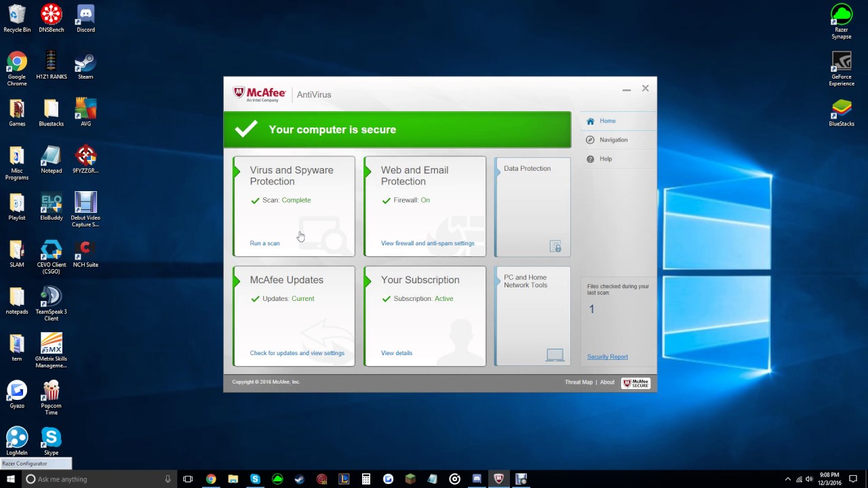Close the McAfee AntiVirus window
This screenshot has width=868, height=488.
tap(646, 88)
